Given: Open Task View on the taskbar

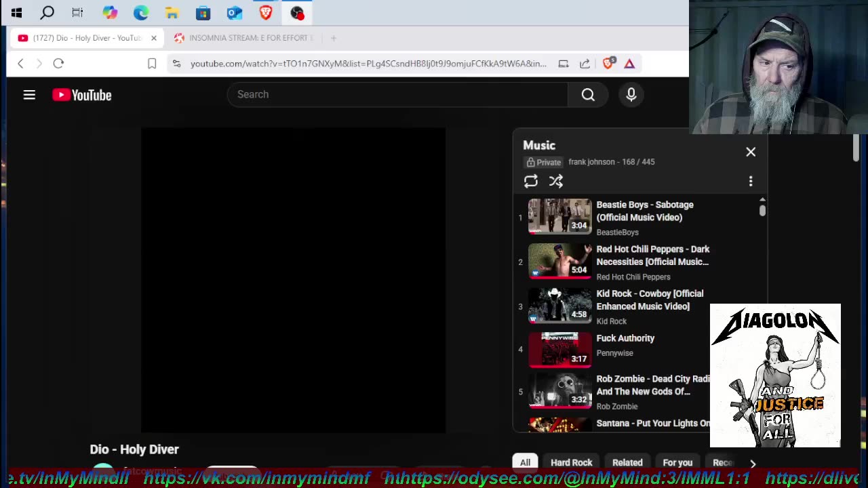Looking at the screenshot, I should [x=77, y=12].
